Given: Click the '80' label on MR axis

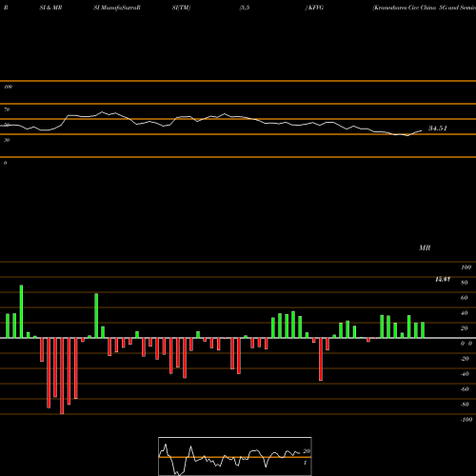Looking at the screenshot, I should (465, 283).
